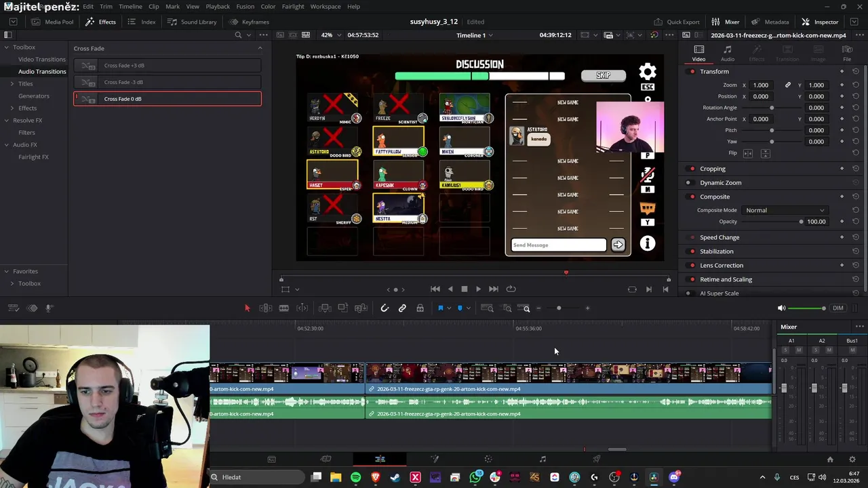Viewport: 868px width, 488px height.
Task: Reset the Transform section with its reset icon
Action: click(x=856, y=72)
